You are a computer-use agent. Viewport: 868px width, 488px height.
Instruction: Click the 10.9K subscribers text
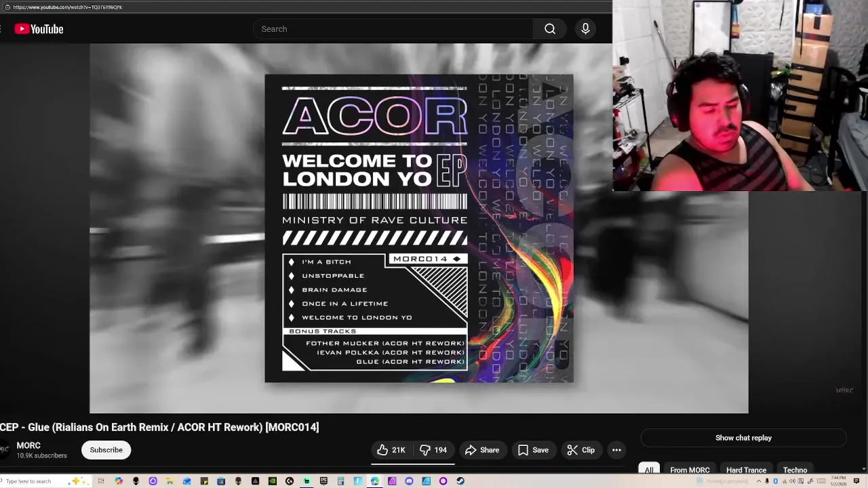tap(41, 455)
